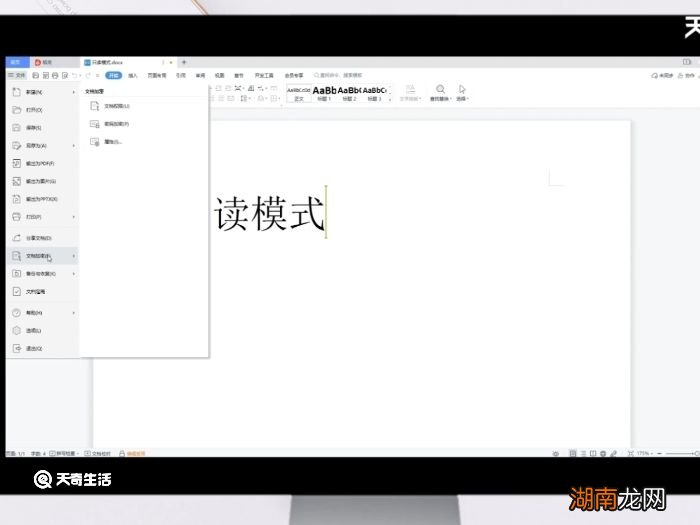The width and height of the screenshot is (700, 525).
Task: Open the 文件 (File) menu button
Action: [x=17, y=75]
